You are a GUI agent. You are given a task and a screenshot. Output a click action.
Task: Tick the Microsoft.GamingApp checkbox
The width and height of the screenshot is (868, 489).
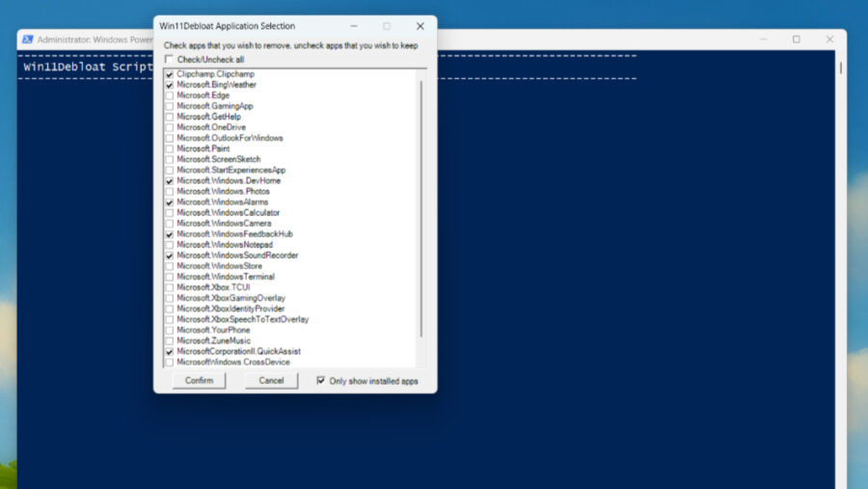170,106
